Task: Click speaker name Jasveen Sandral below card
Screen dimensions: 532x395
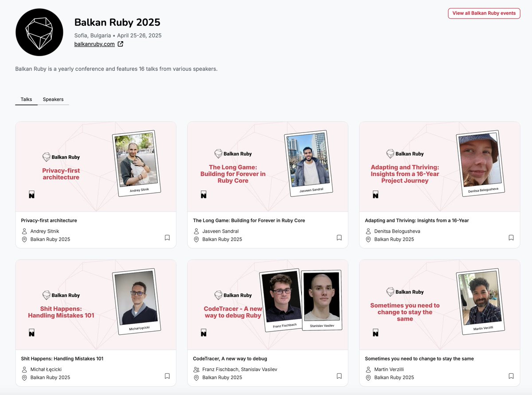Action: tap(221, 231)
